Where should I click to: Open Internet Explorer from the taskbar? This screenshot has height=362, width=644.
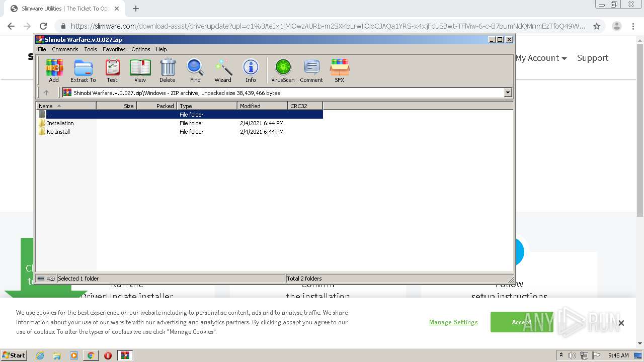40,355
